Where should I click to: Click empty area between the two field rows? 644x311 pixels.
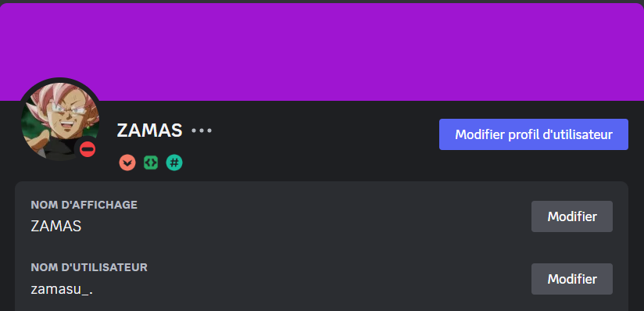click(279, 248)
